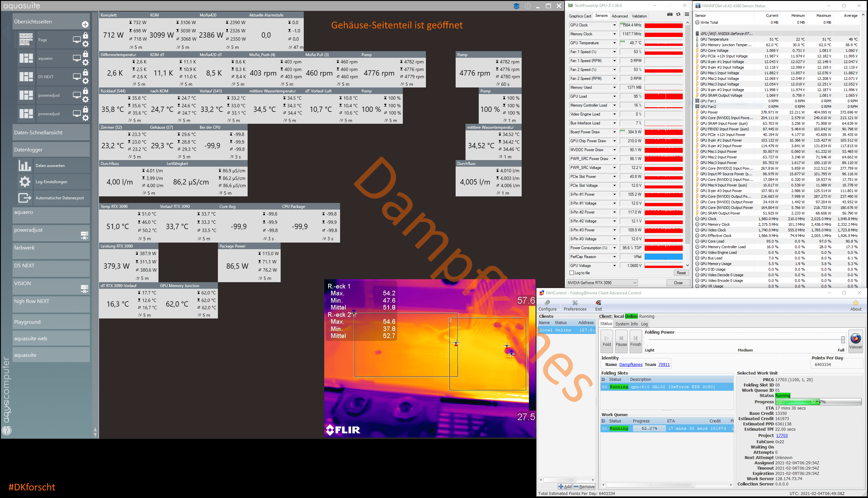Switch to the Validation tab in GPU-Z
Viewport: 868px width, 498px height.
tap(639, 16)
